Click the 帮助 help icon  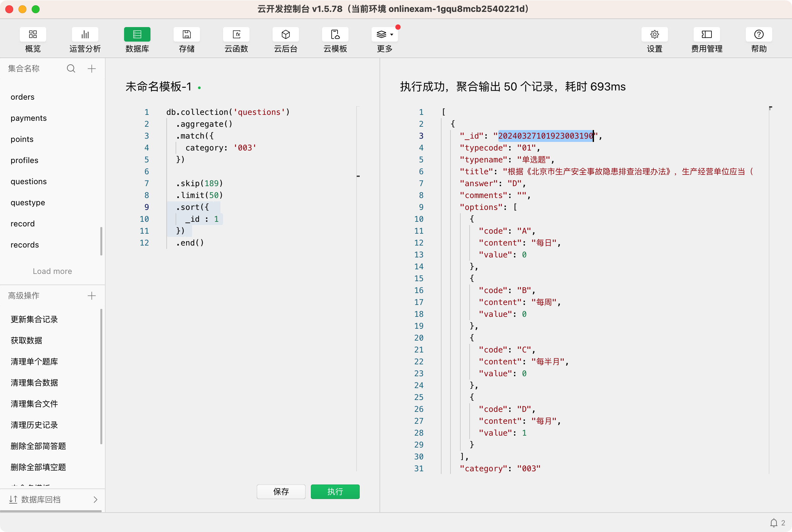point(758,34)
